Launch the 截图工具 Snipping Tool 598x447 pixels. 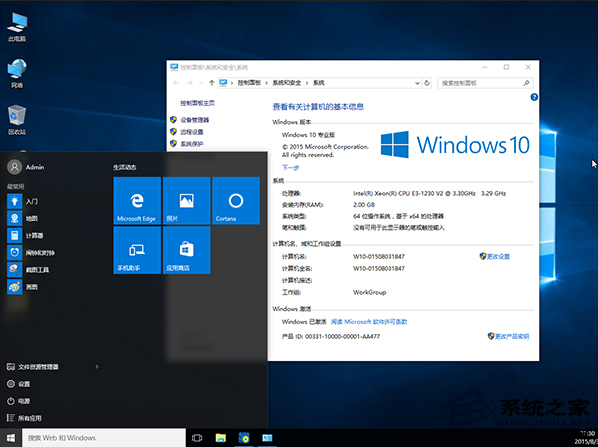[28, 270]
